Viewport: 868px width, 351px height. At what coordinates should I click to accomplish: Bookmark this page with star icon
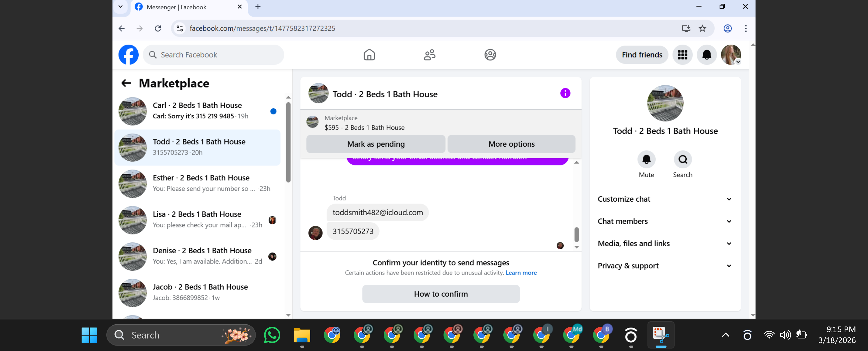702,28
